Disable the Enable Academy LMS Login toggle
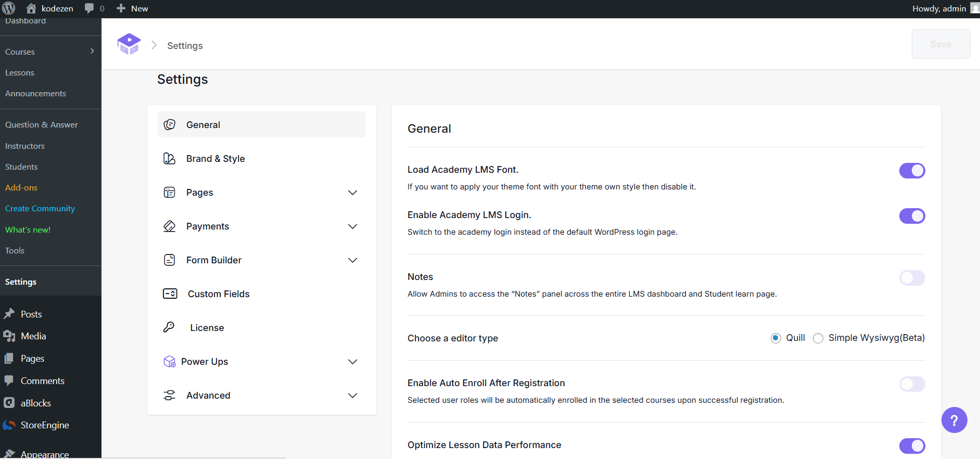This screenshot has height=459, width=980. [912, 216]
